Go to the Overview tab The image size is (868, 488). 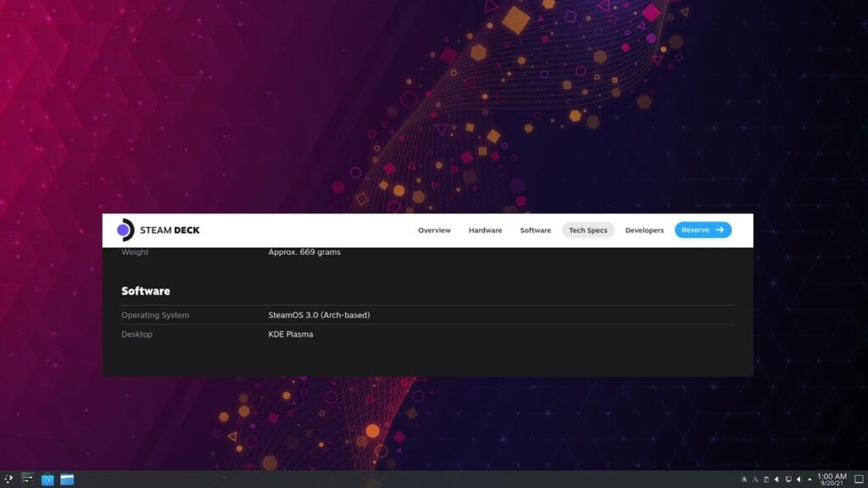434,230
